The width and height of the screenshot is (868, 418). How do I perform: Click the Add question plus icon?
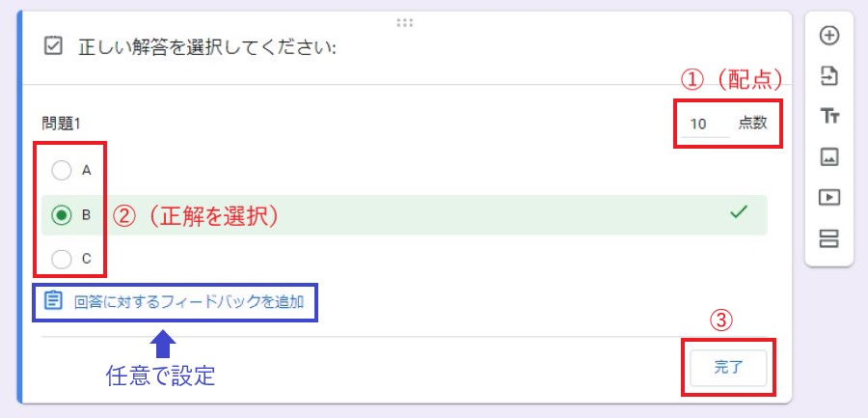pyautogui.click(x=828, y=36)
